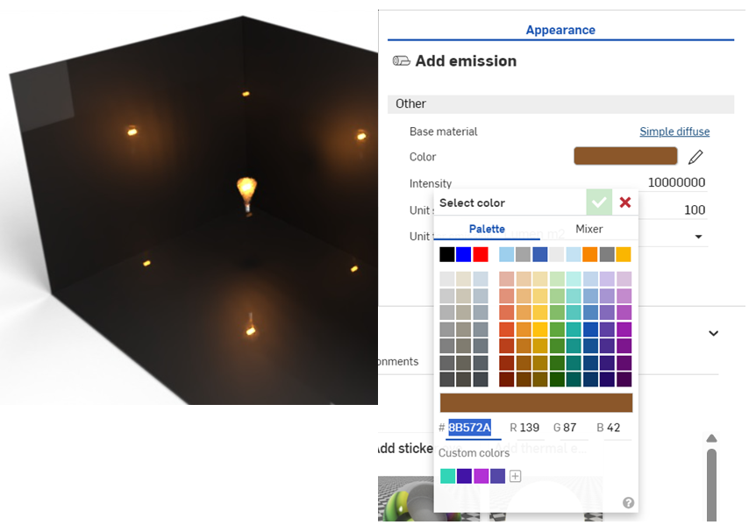Click the R value field showing 139
Viewport: 756px width, 532px height.
(529, 428)
